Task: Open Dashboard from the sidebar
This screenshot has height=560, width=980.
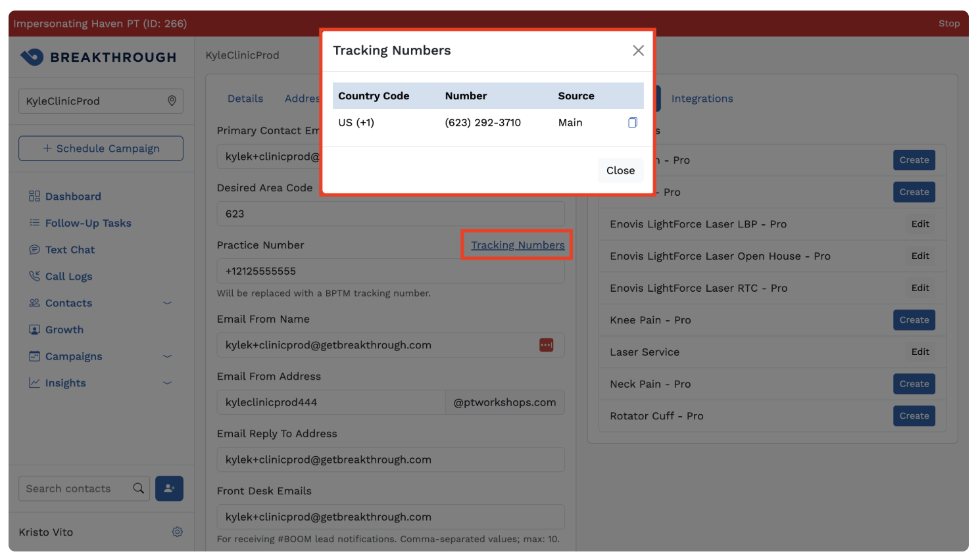Action: click(x=73, y=197)
